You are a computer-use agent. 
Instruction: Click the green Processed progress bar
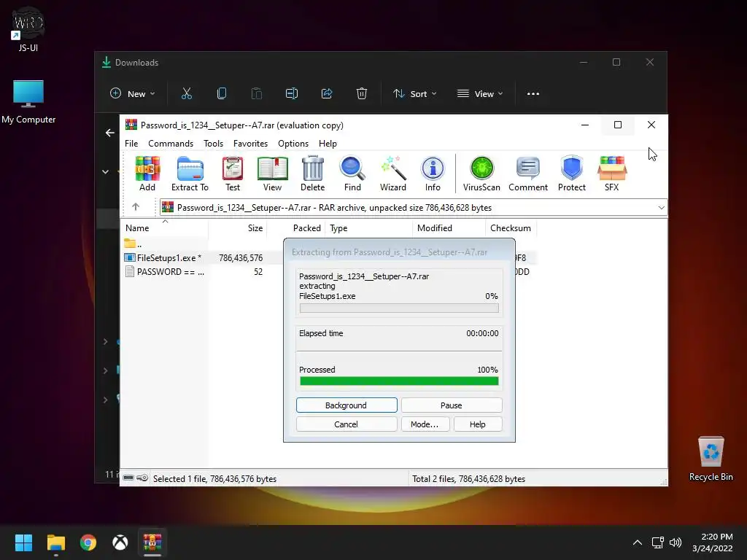399,381
